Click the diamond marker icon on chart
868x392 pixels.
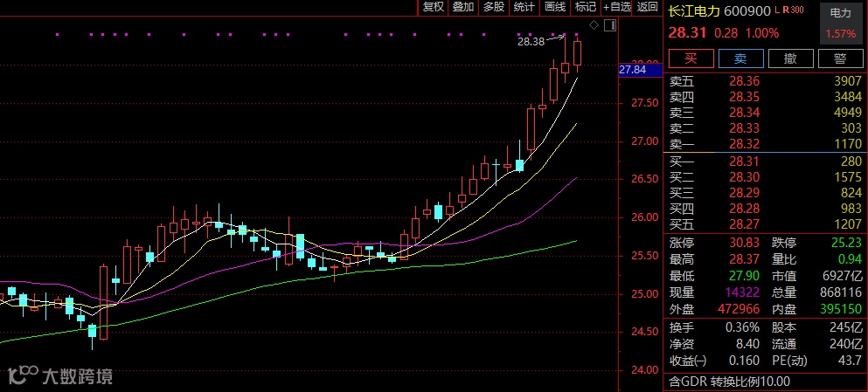[x=594, y=24]
